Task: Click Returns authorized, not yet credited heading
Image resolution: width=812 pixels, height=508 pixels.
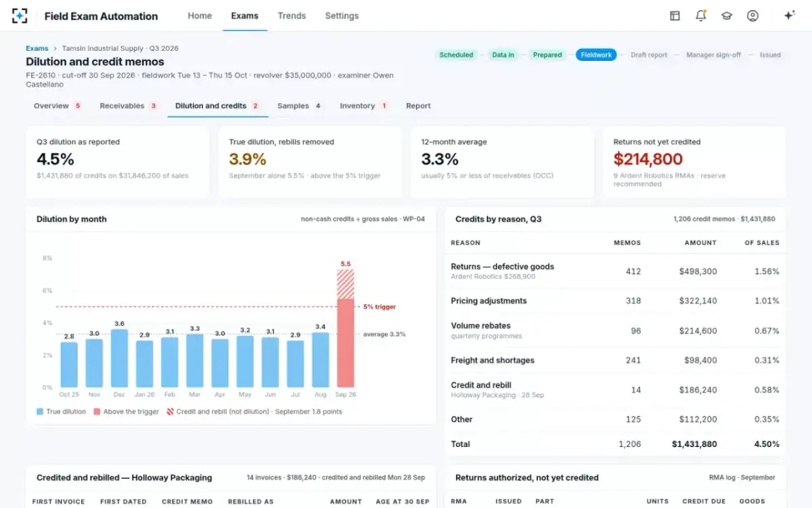Action: (x=527, y=478)
